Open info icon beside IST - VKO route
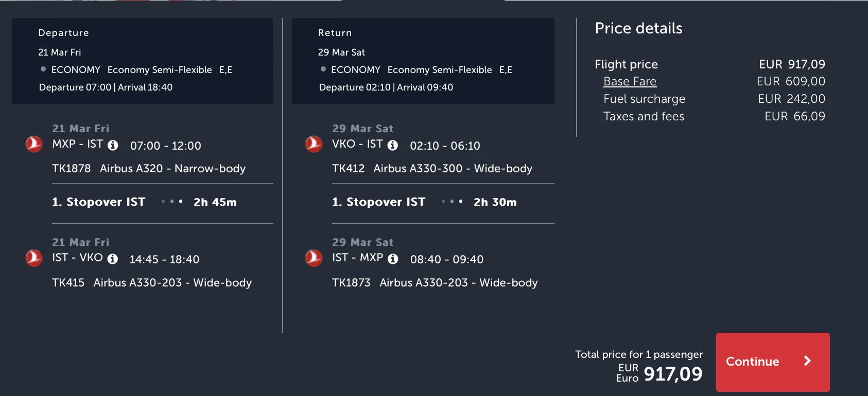Screen dimensions: 868x396 [113, 259]
